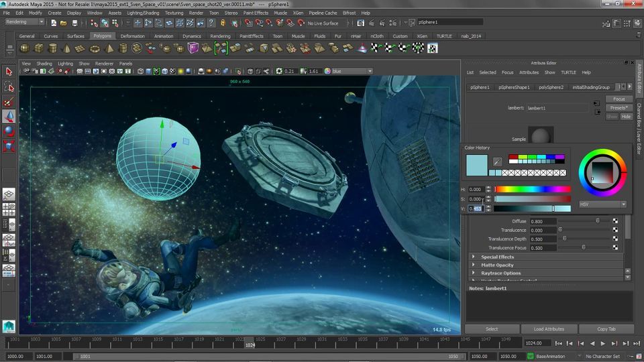
Task: Pick the red swatch in color palette
Action: click(513, 157)
